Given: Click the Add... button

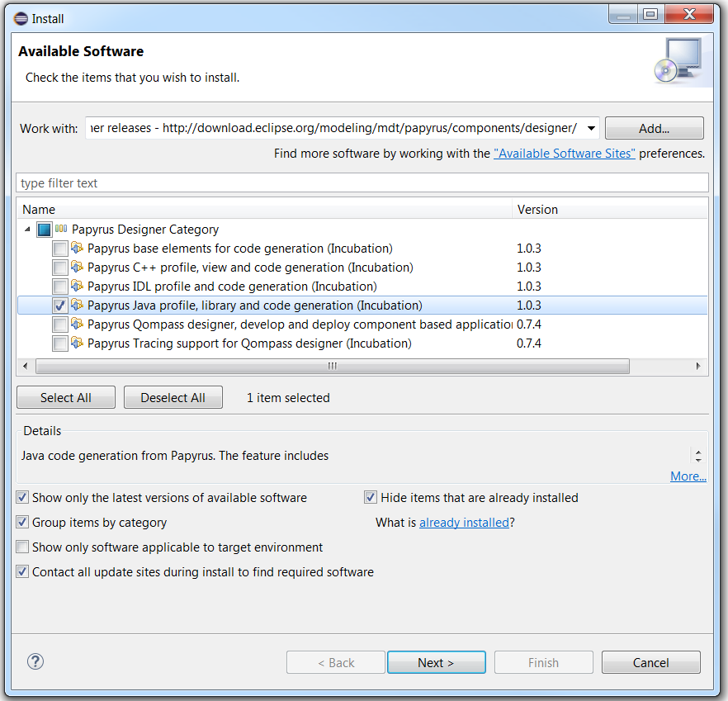Looking at the screenshot, I should point(655,128).
